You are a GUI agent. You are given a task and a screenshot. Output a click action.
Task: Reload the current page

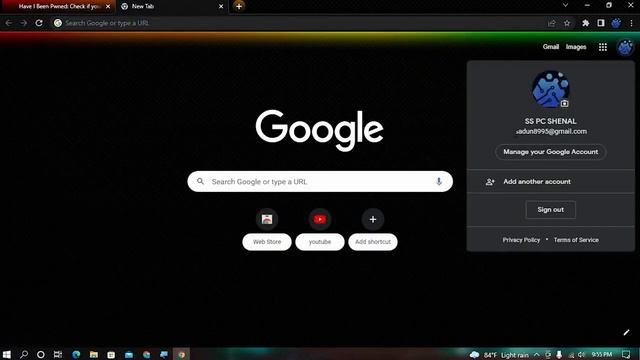[x=39, y=23]
